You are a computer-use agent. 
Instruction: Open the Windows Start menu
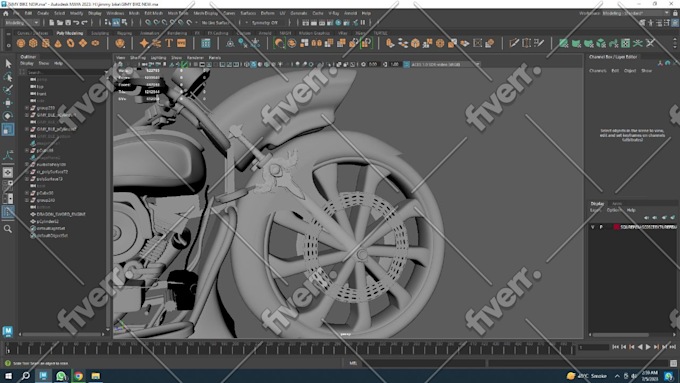(x=8, y=376)
